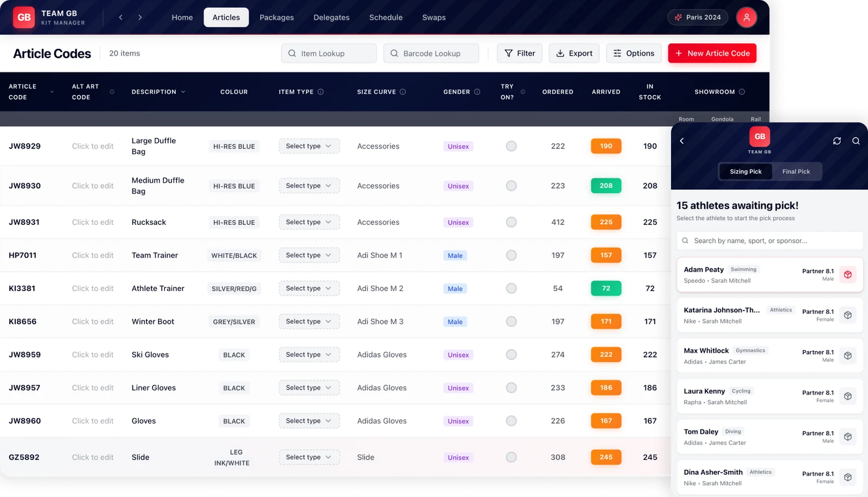Click the info icon next to SIZE CURVE header
Image resolution: width=868 pixels, height=497 pixels.
403,92
